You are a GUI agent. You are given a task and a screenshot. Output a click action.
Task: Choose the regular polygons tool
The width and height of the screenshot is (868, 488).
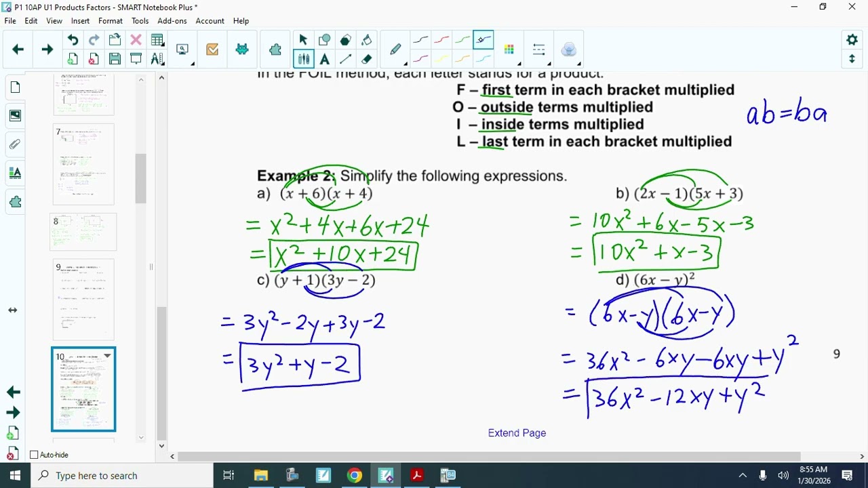pyautogui.click(x=345, y=40)
